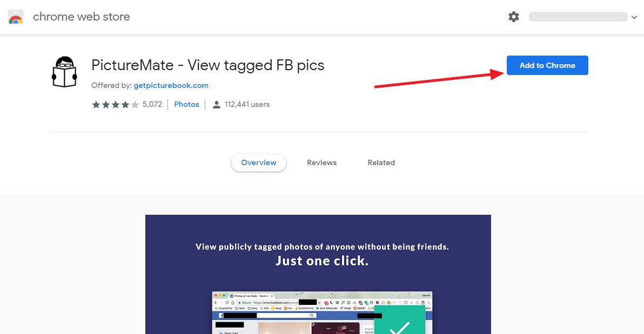Image resolution: width=644 pixels, height=334 pixels.
Task: Open the settings gear menu
Action: click(514, 17)
